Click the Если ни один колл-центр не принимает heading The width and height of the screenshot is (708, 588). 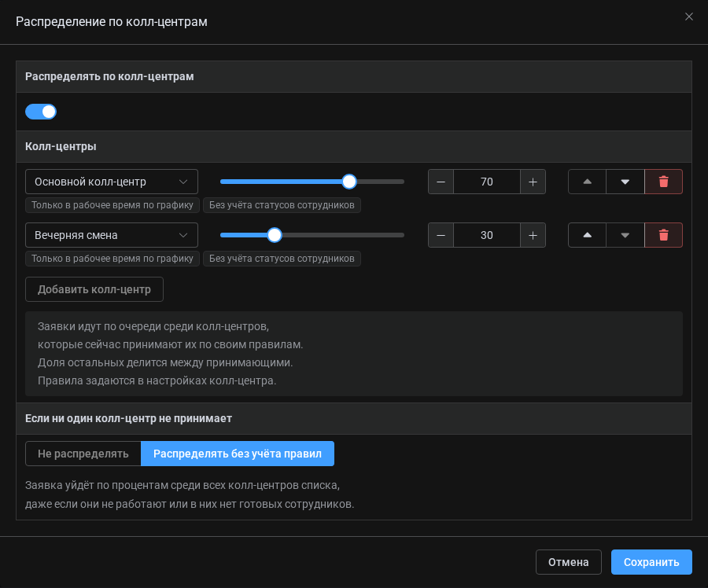click(x=129, y=418)
